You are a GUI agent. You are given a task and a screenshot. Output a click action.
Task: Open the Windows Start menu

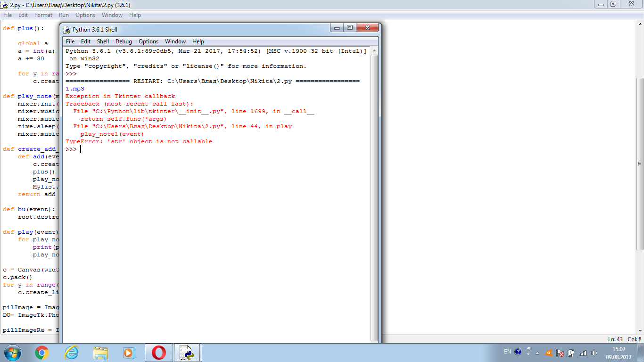point(13,353)
